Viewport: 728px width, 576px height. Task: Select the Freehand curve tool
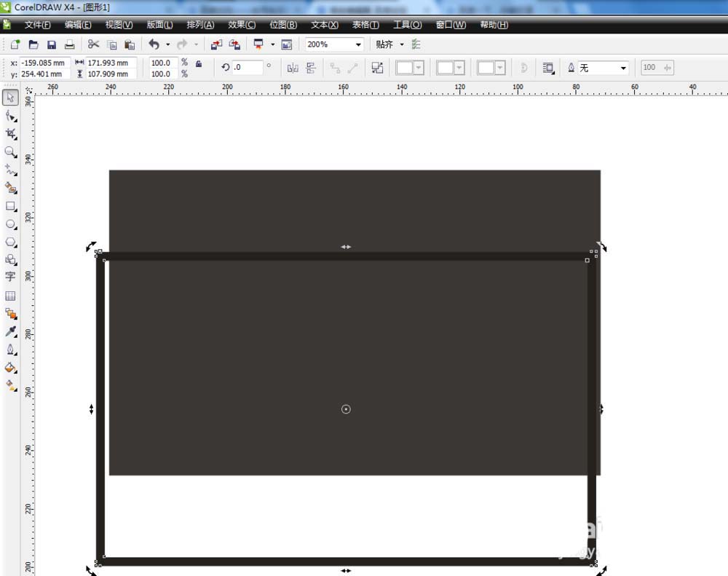[x=11, y=170]
